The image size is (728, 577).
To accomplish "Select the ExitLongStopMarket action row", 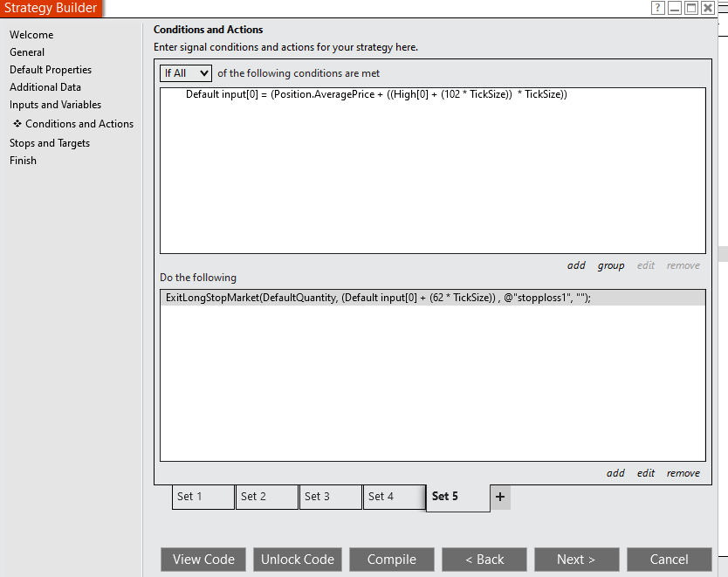I will [x=433, y=298].
